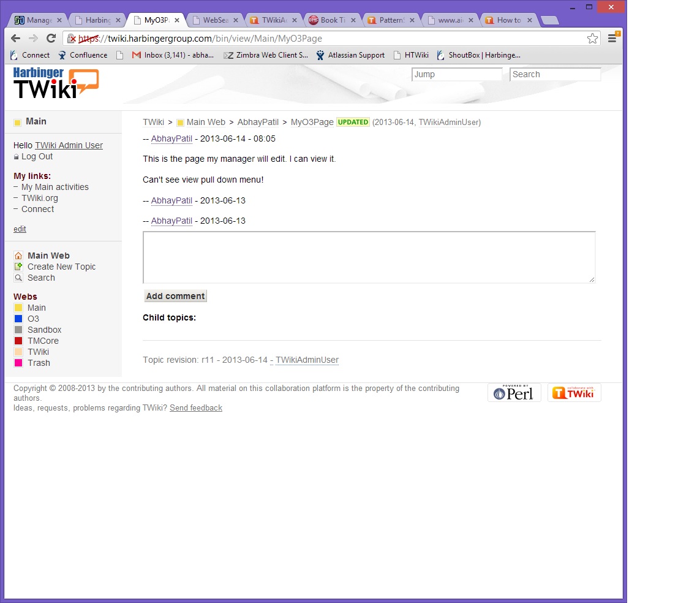Open the Trash web link

[39, 363]
